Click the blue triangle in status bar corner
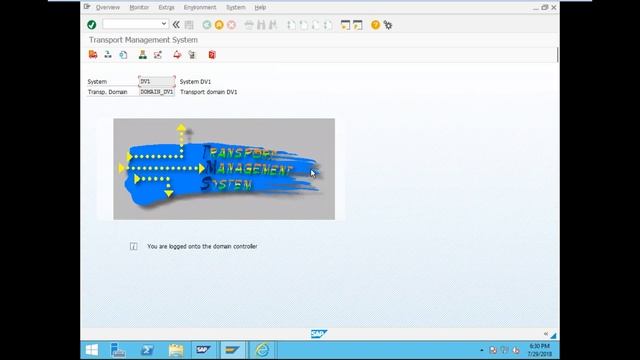Screen dimensions: 640x360 (x=553, y=336)
